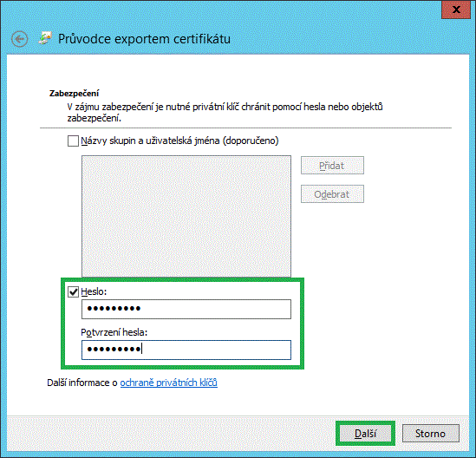The height and width of the screenshot is (458, 476).
Task: Click the certificate wizard icon in title
Action: pos(45,38)
